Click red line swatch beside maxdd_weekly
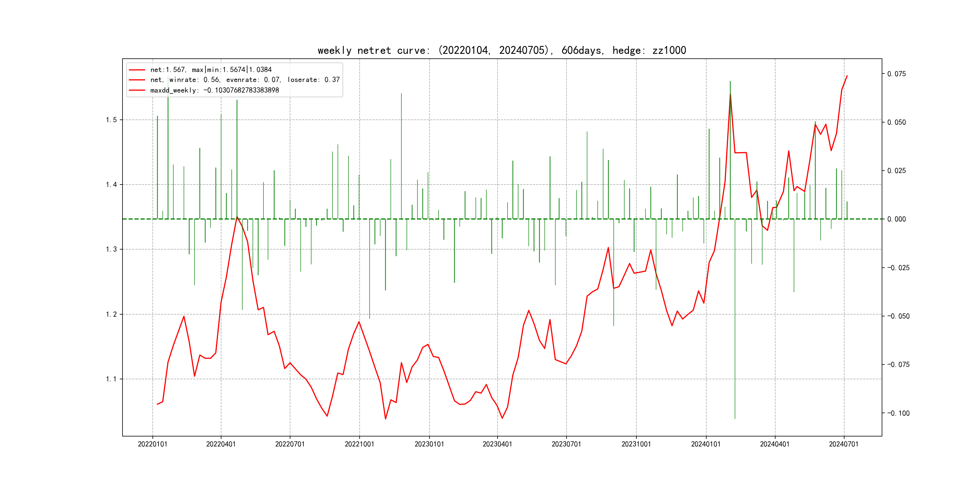Image resolution: width=980 pixels, height=490 pixels. (x=137, y=90)
